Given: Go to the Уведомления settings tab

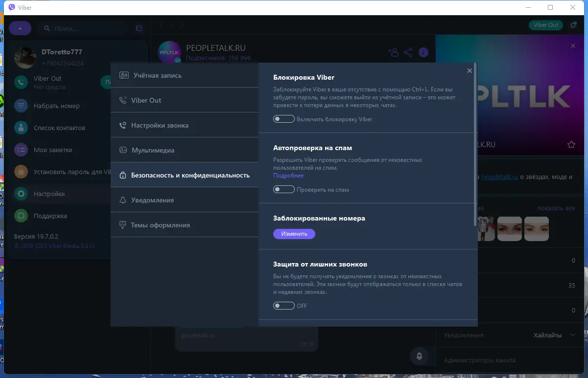Looking at the screenshot, I should click(185, 200).
